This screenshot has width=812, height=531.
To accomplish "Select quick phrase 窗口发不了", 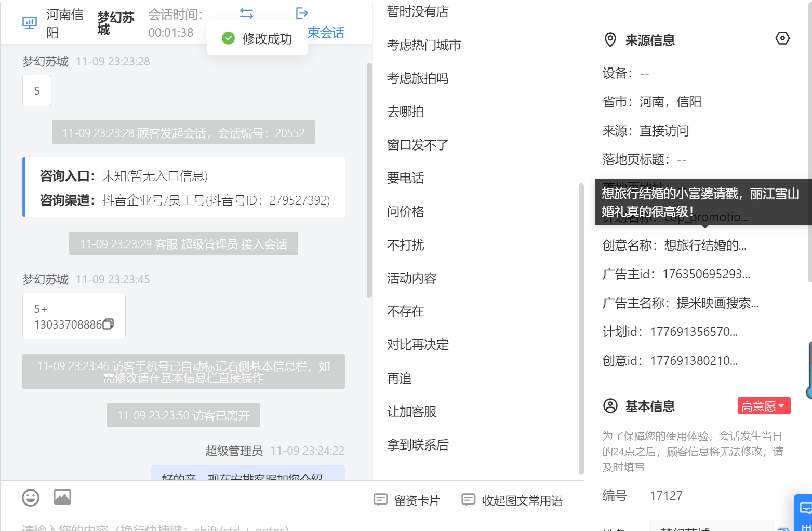I will 418,145.
